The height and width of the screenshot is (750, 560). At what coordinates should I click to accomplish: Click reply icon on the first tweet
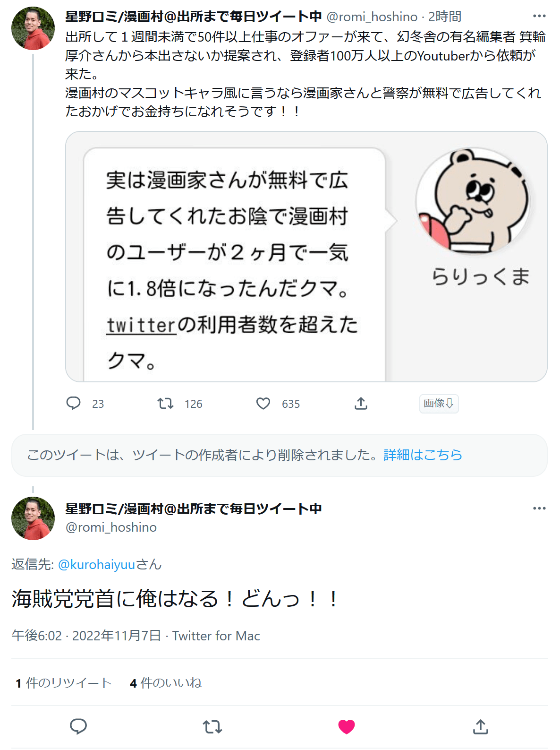pyautogui.click(x=74, y=403)
